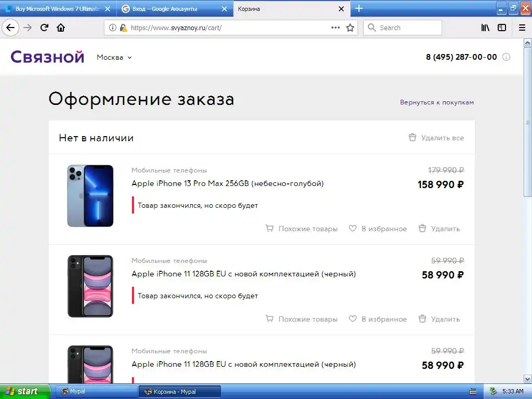Click the info icon next to phone number
This screenshot has height=399, width=532.
pyautogui.click(x=506, y=57)
